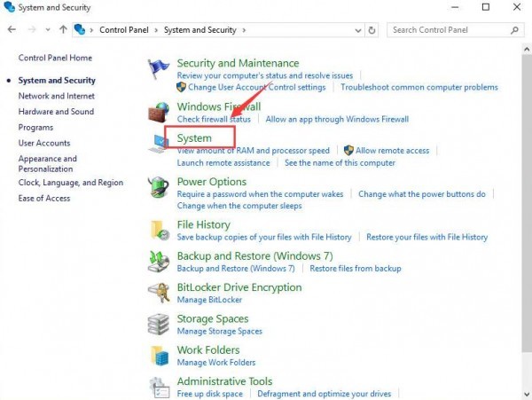Click the Power Options battery icon
The height and width of the screenshot is (400, 532).
(158, 187)
